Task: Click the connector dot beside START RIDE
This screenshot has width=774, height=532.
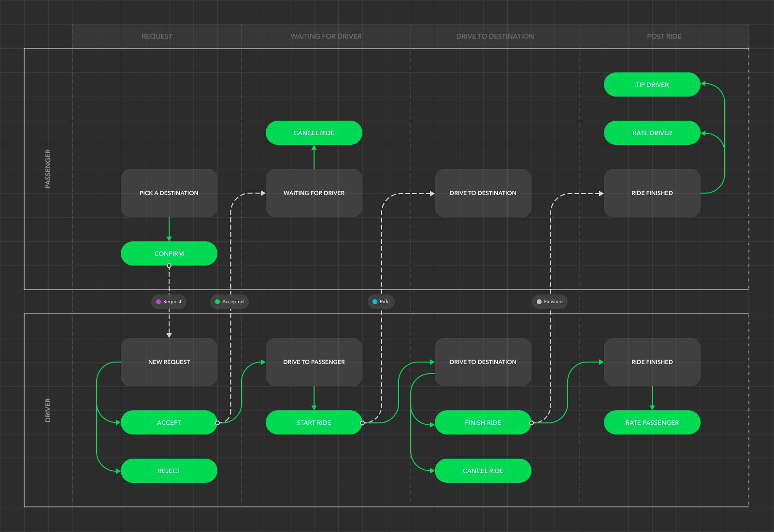Action: tap(363, 422)
